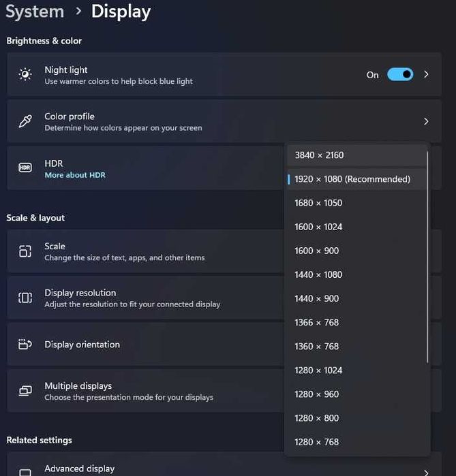This screenshot has width=456, height=476.
Task: Click the Display resolution icon
Action: 25,298
